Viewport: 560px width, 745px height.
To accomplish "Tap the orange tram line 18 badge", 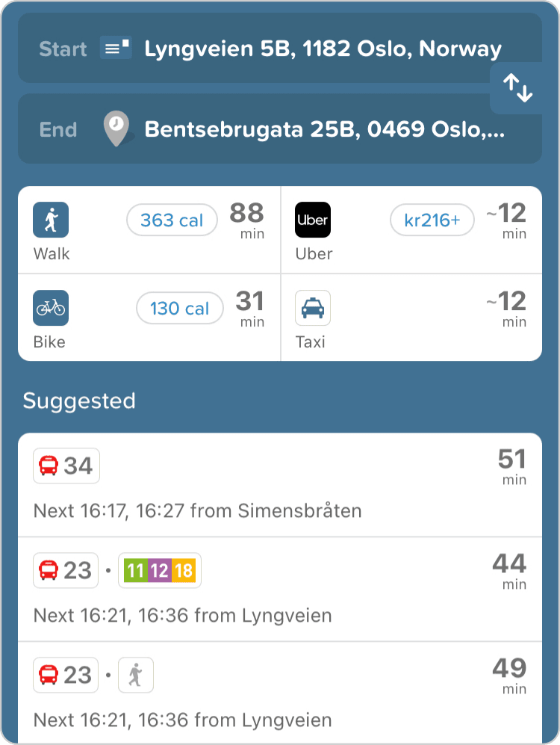I will point(184,571).
